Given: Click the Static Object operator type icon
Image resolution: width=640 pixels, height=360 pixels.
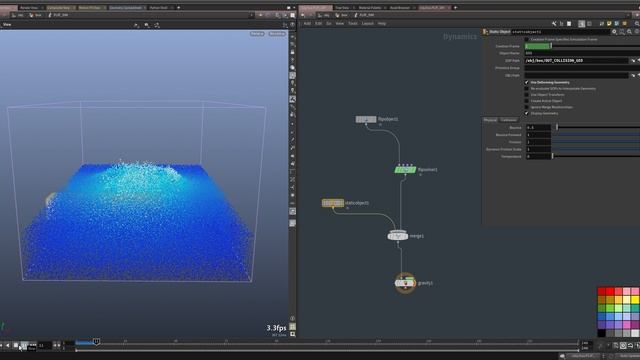Looking at the screenshot, I should [x=485, y=32].
